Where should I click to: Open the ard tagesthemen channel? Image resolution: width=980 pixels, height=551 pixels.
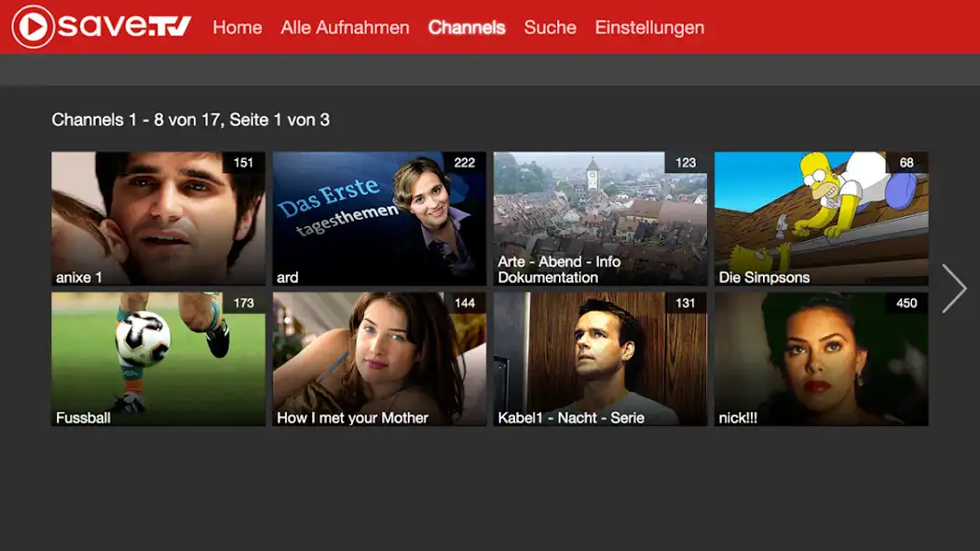click(378, 217)
